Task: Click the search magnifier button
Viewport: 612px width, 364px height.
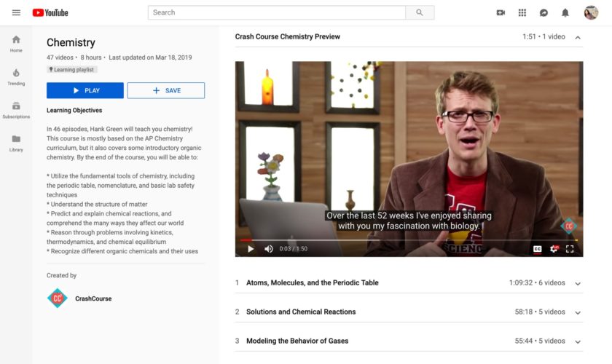Action: [419, 12]
